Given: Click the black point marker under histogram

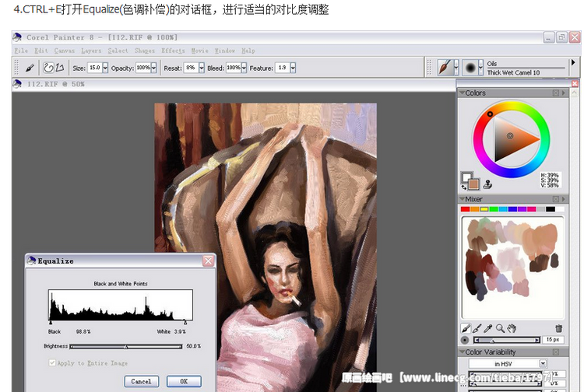Looking at the screenshot, I should [x=51, y=322].
